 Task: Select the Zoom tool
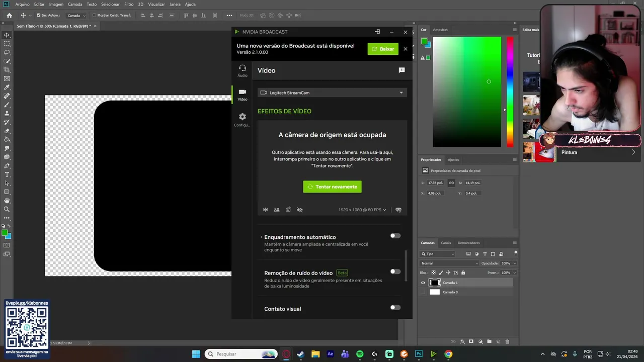(7, 209)
